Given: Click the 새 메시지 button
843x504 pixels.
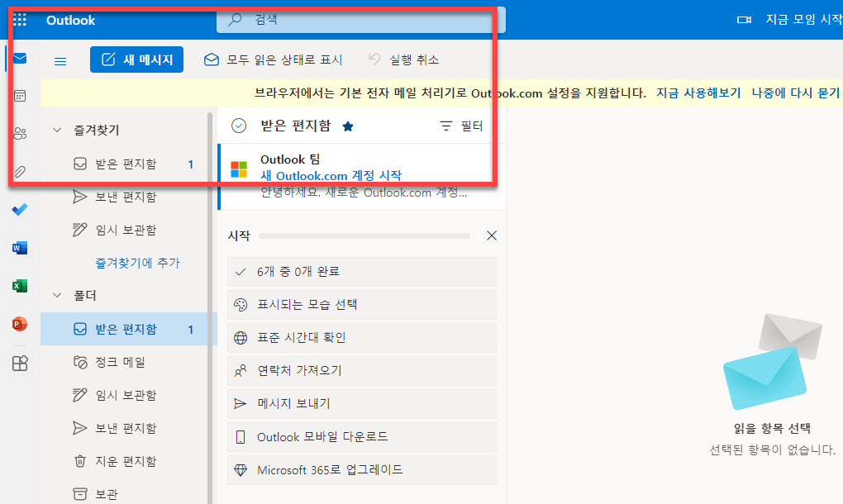Looking at the screenshot, I should pyautogui.click(x=136, y=59).
